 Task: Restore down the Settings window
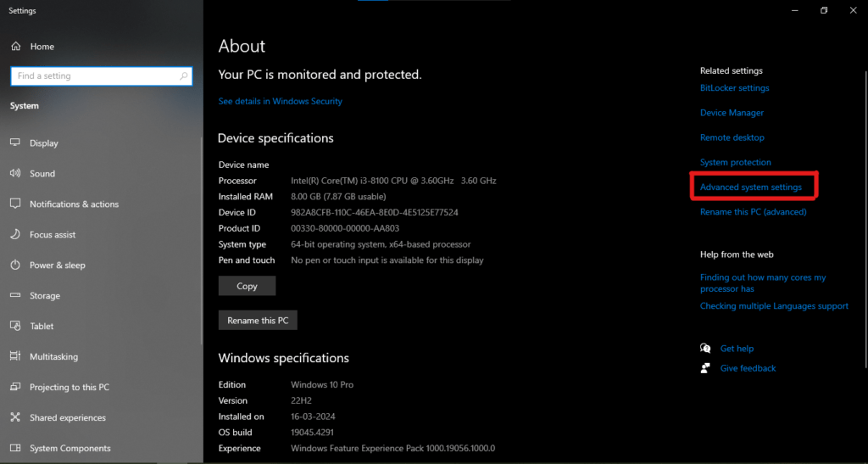point(824,10)
